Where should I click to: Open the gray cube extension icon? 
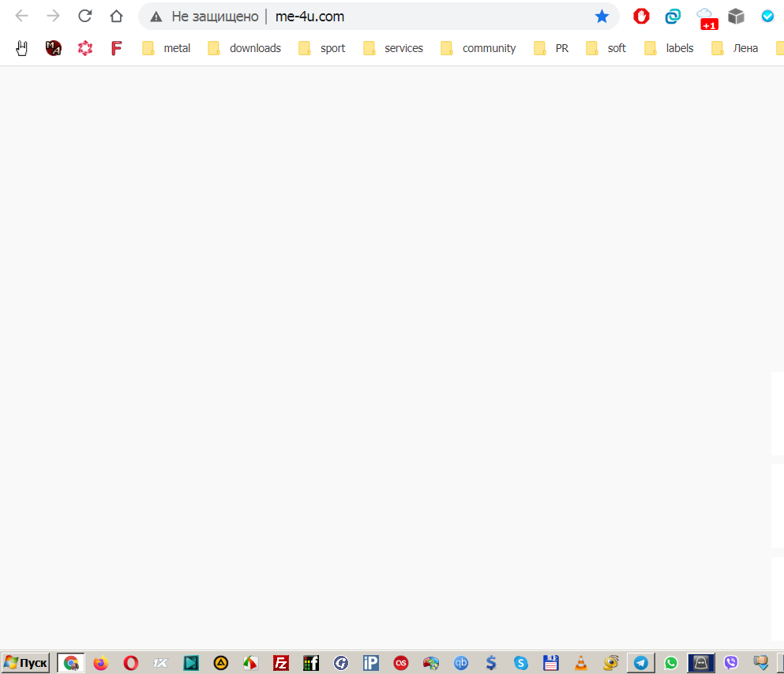pos(736,17)
